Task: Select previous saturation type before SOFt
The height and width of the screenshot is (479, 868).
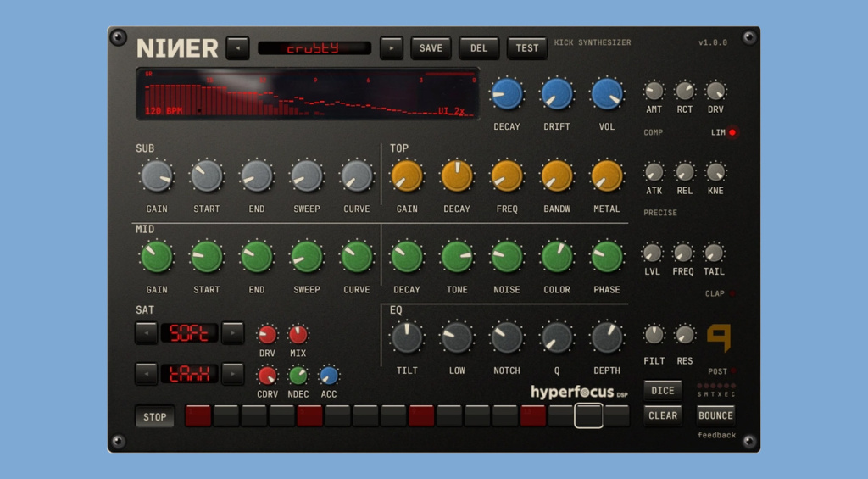Action: click(146, 333)
